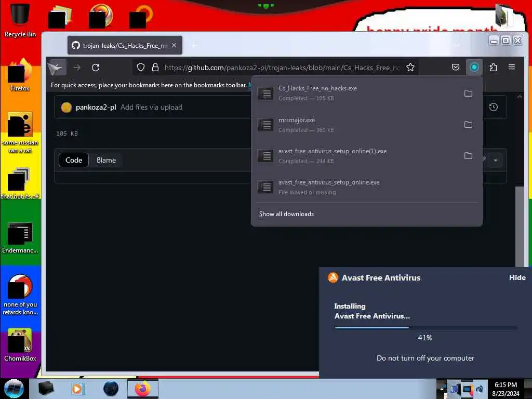Click the address bar URL
532x399 pixels.
tap(282, 68)
